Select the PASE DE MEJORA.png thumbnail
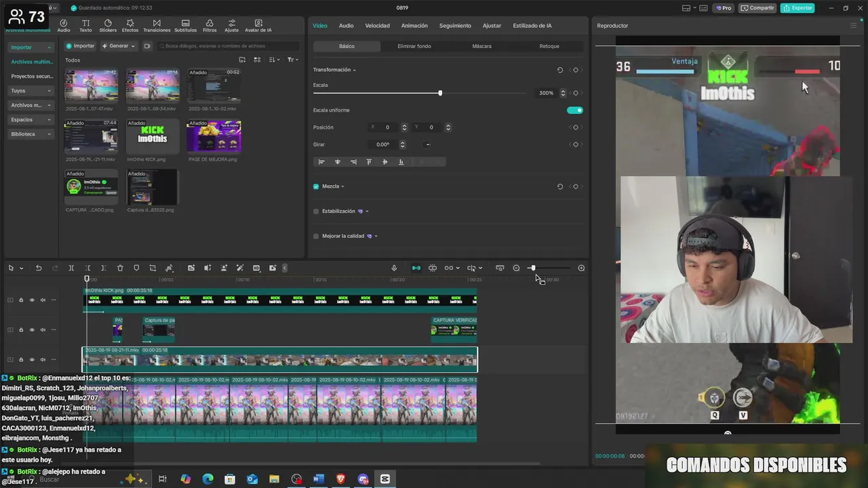 pyautogui.click(x=214, y=137)
